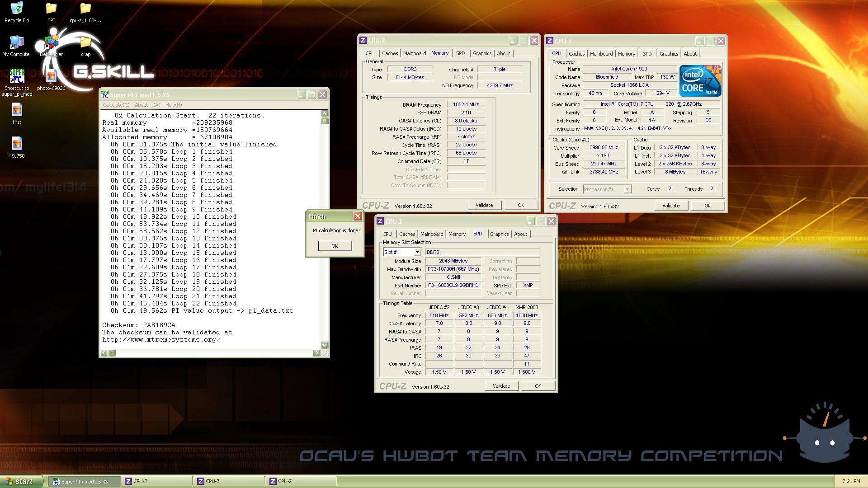Open the Memory tab in the SPD window

(x=457, y=234)
